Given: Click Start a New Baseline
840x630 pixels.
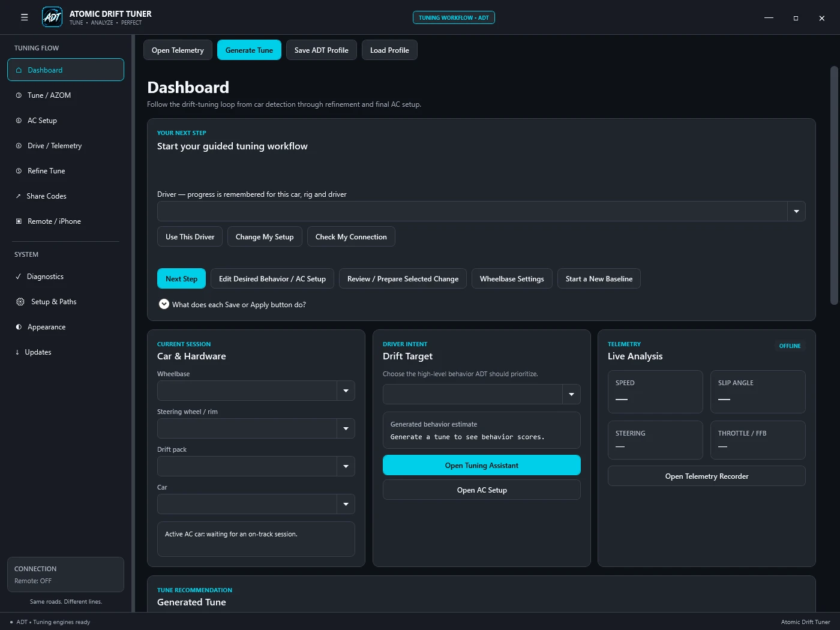Looking at the screenshot, I should [599, 278].
